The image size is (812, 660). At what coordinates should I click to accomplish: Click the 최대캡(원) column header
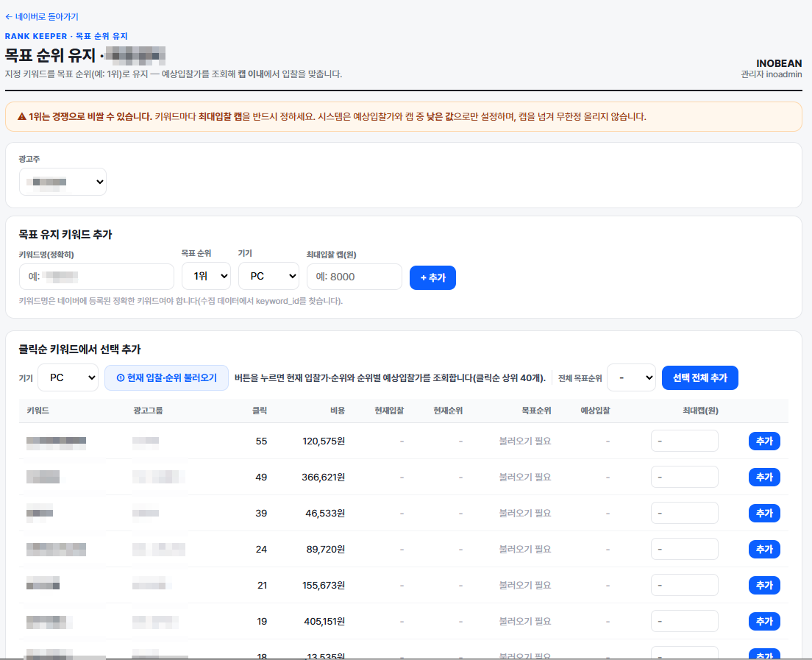point(700,411)
